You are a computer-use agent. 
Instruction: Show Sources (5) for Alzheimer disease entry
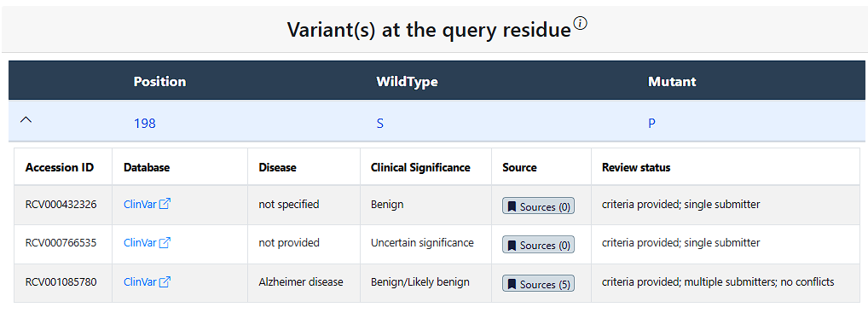[x=539, y=284]
